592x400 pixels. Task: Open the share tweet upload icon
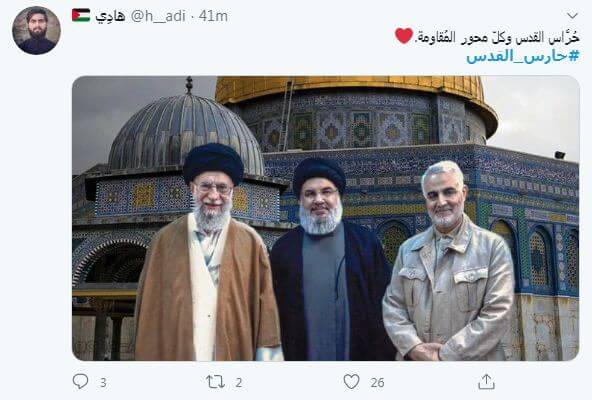pos(486,381)
